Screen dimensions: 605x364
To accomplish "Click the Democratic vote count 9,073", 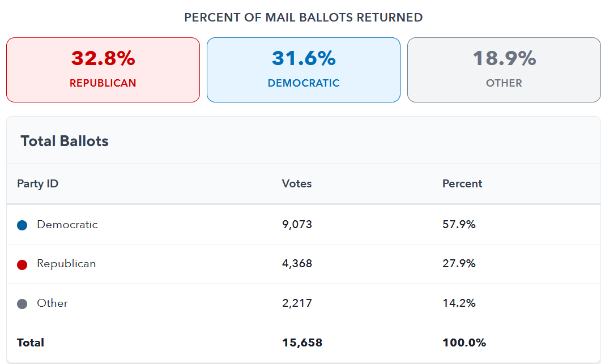I will click(297, 225).
